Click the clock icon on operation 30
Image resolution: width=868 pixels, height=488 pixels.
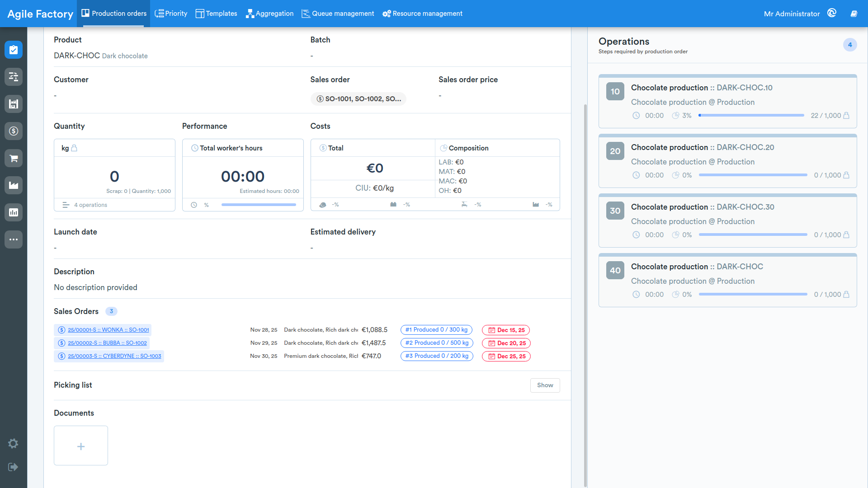click(x=636, y=235)
